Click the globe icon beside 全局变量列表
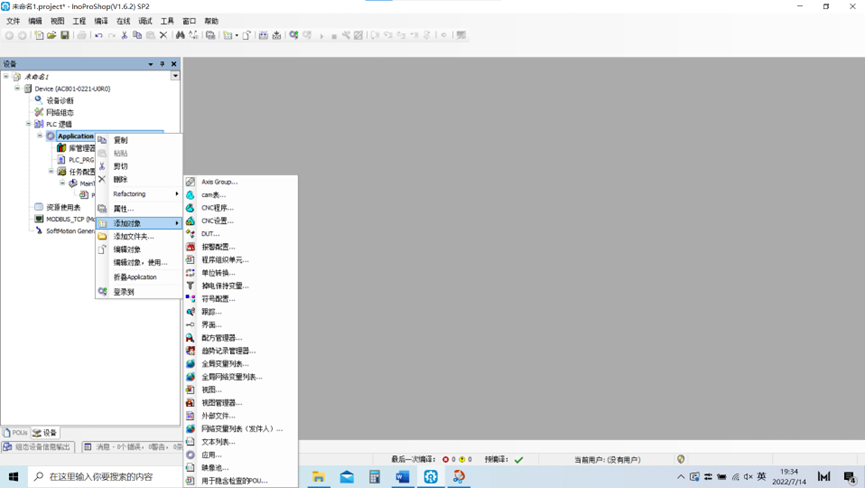The height and width of the screenshot is (488, 865). (x=190, y=363)
